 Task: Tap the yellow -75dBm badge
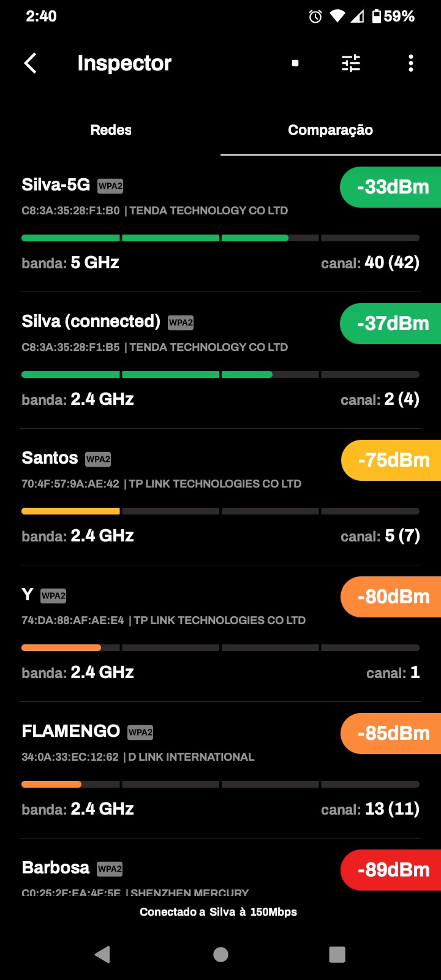pos(392,460)
